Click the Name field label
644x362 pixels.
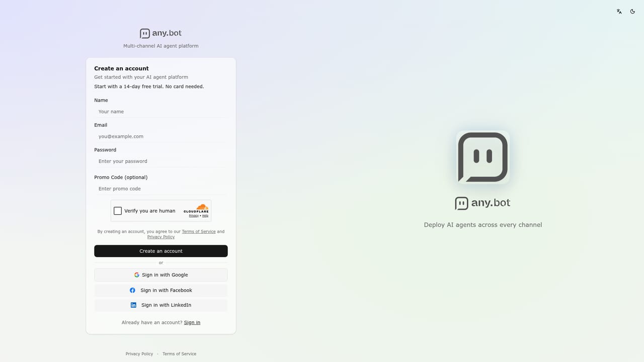101,101
